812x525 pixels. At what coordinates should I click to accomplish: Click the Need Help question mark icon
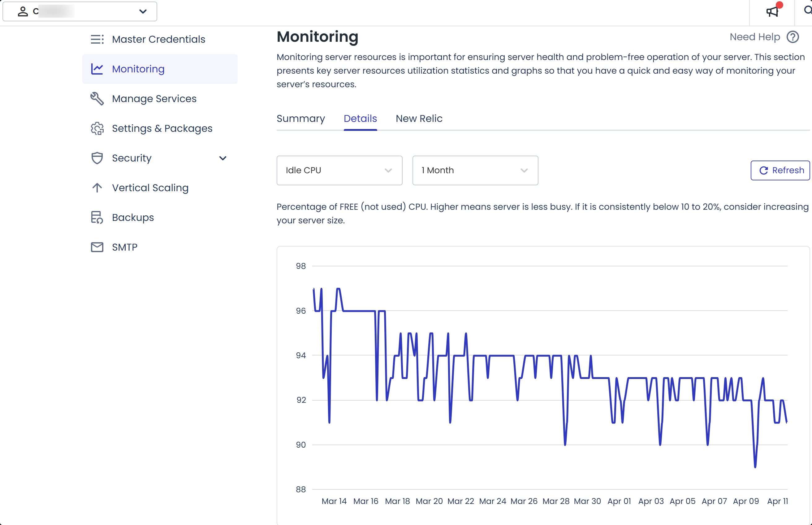click(x=793, y=37)
